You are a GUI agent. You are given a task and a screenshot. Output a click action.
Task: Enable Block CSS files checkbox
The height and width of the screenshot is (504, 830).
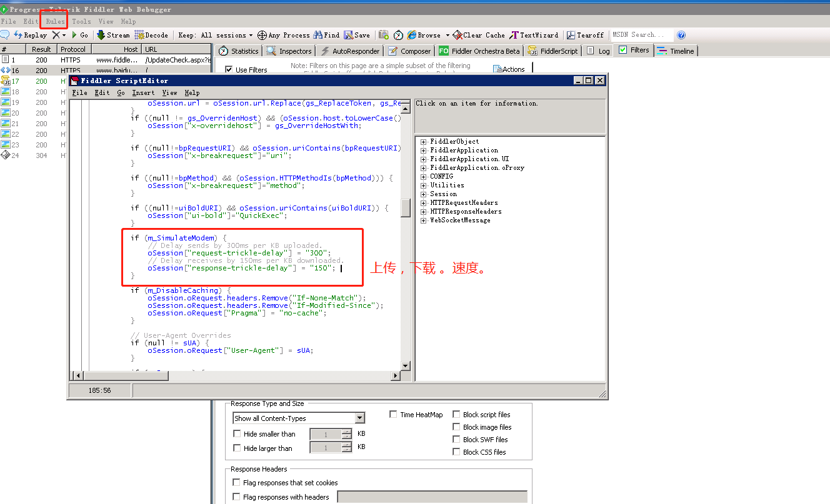pyautogui.click(x=456, y=452)
